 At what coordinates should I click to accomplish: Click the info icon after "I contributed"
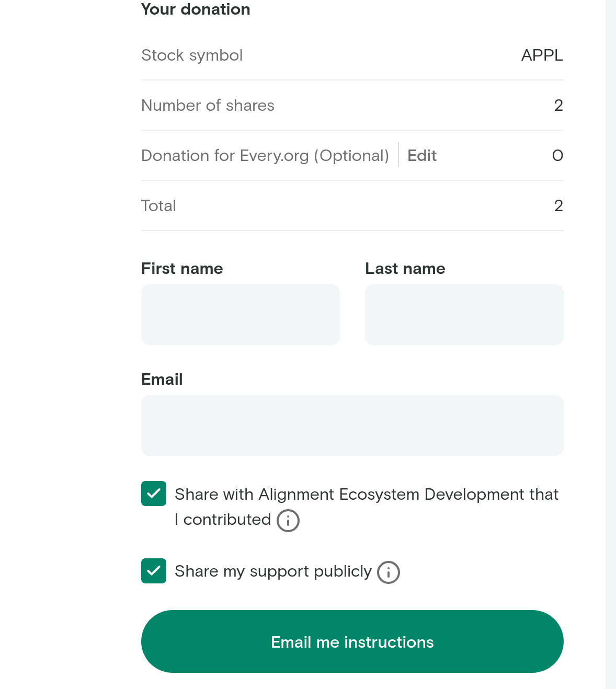tap(288, 521)
